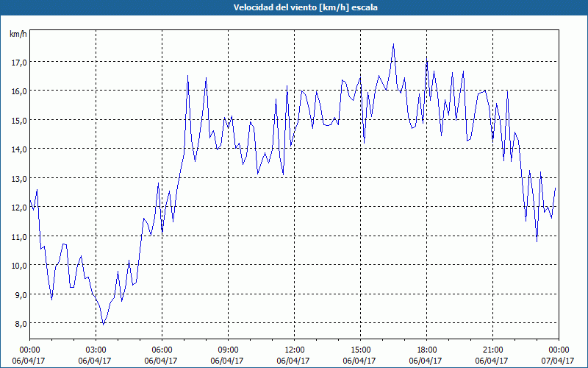
Task: Click the '06/04/17' date under '12:00'
Action: point(293,361)
